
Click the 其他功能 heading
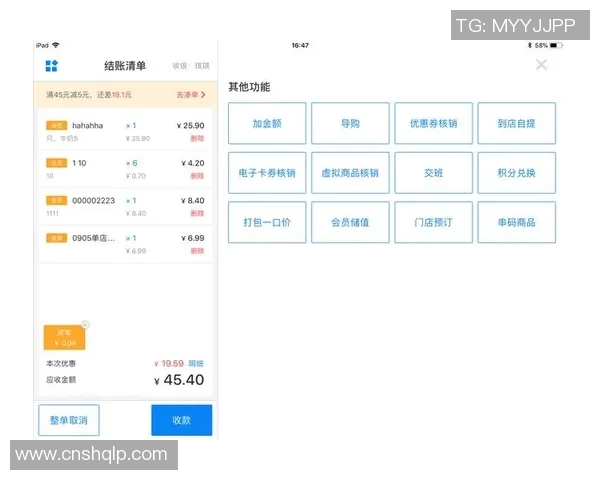pyautogui.click(x=249, y=87)
